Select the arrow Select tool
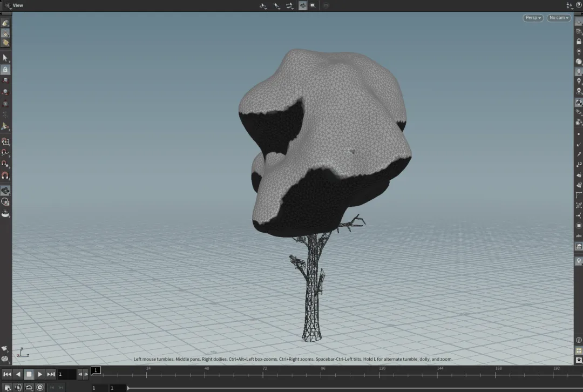Screen dimensions: 583x392 coord(5,58)
